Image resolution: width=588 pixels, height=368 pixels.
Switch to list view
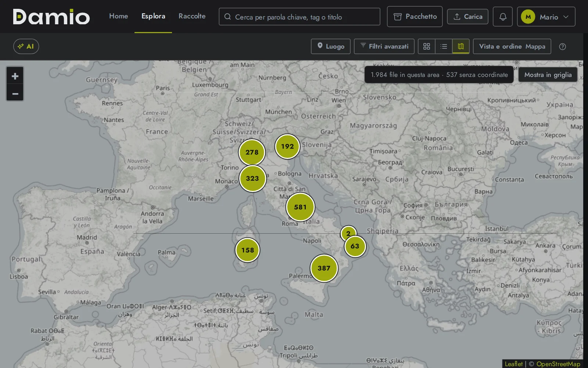[x=444, y=46]
